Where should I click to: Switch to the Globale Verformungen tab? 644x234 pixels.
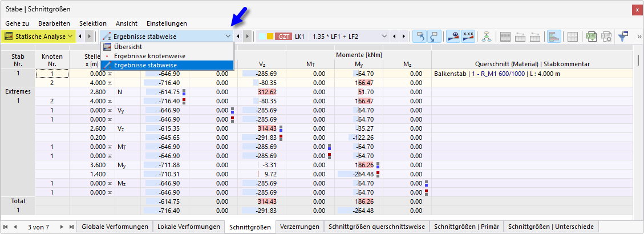point(115,227)
